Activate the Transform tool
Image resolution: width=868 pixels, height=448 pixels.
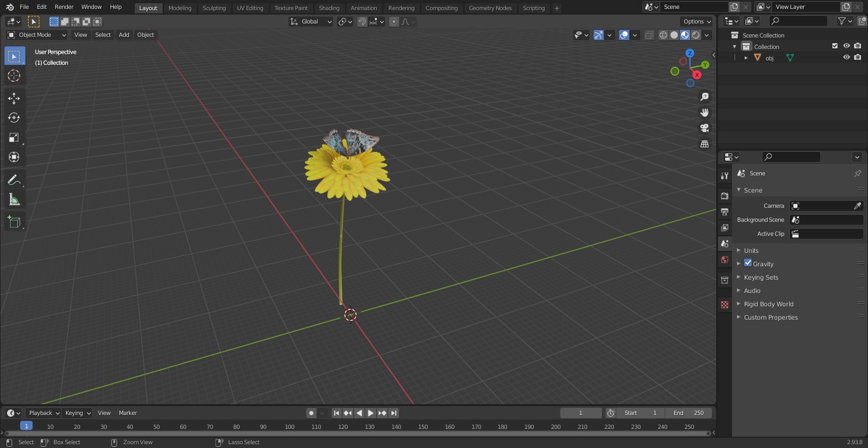coord(14,157)
